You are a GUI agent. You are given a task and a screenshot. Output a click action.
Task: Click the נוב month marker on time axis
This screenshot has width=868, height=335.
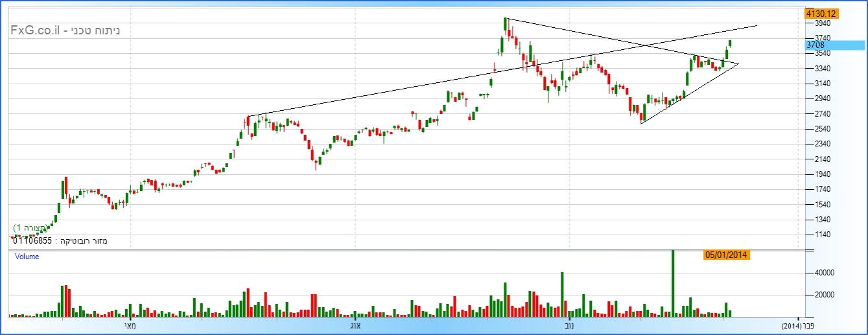[x=569, y=325]
